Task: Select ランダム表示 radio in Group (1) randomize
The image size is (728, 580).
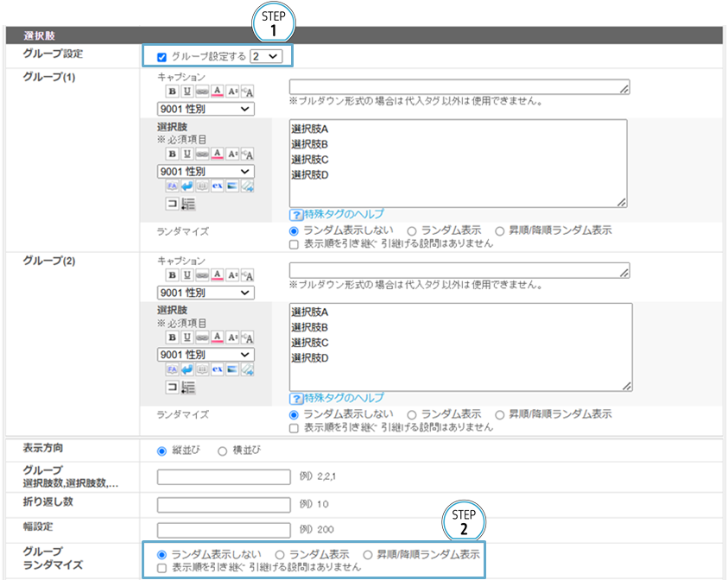Action: tap(412, 230)
